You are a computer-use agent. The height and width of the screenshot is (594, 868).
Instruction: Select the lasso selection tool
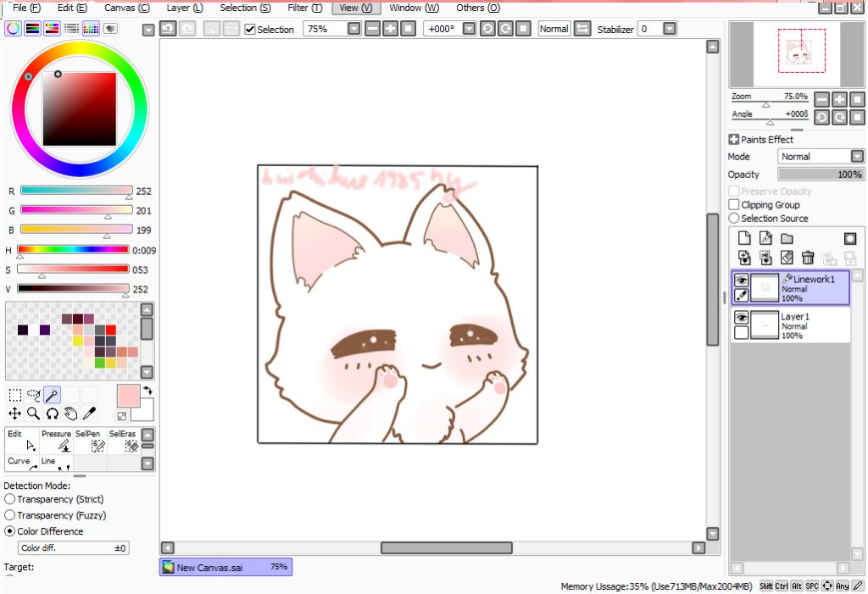34,395
